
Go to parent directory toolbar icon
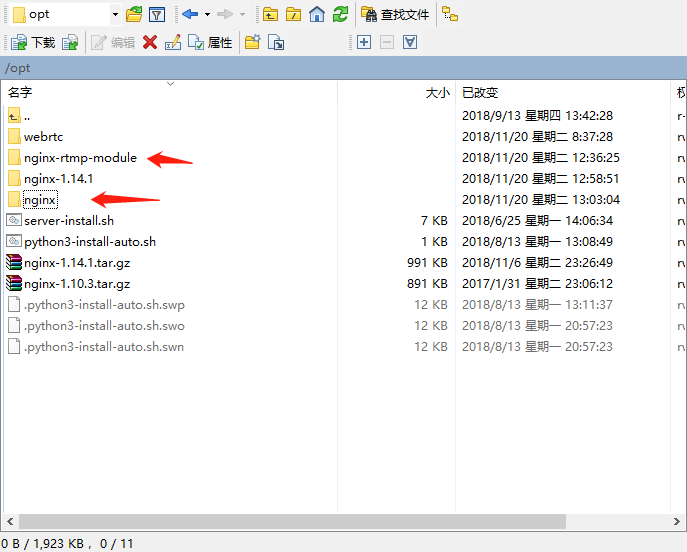coord(270,14)
